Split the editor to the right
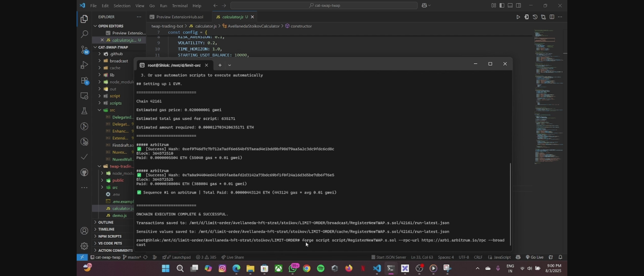 [552, 17]
